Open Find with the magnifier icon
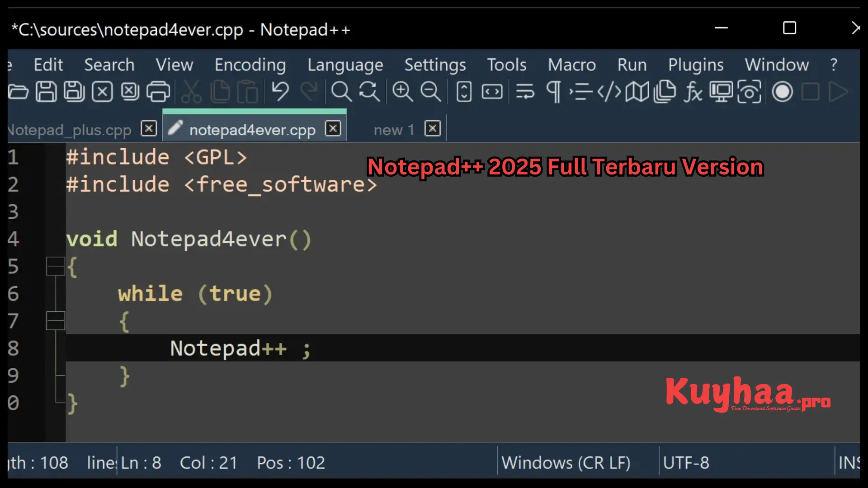The width and height of the screenshot is (868, 488). tap(341, 92)
